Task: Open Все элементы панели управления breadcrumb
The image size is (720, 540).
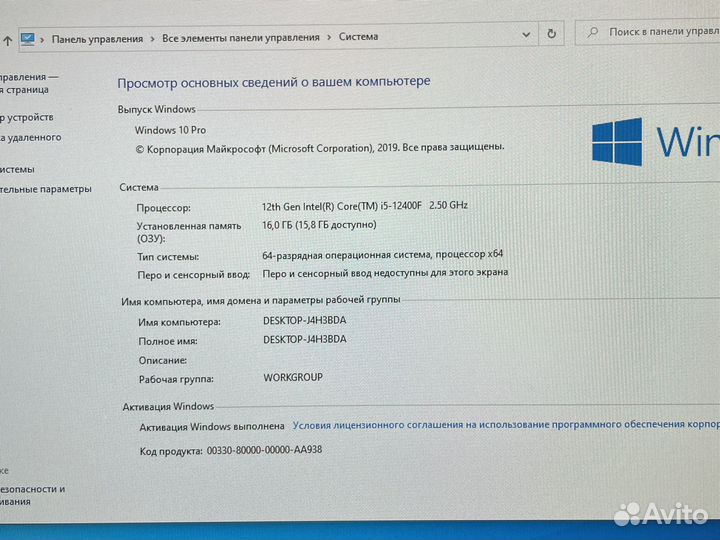Action: [241, 38]
